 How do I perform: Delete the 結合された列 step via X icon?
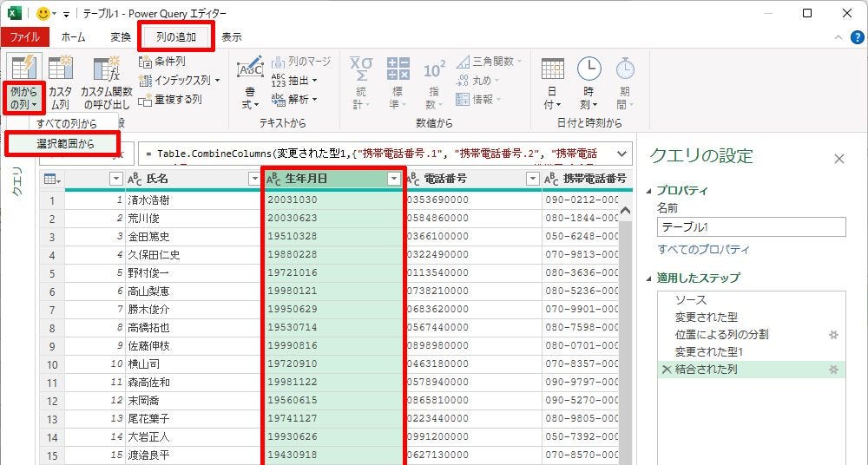(x=666, y=370)
